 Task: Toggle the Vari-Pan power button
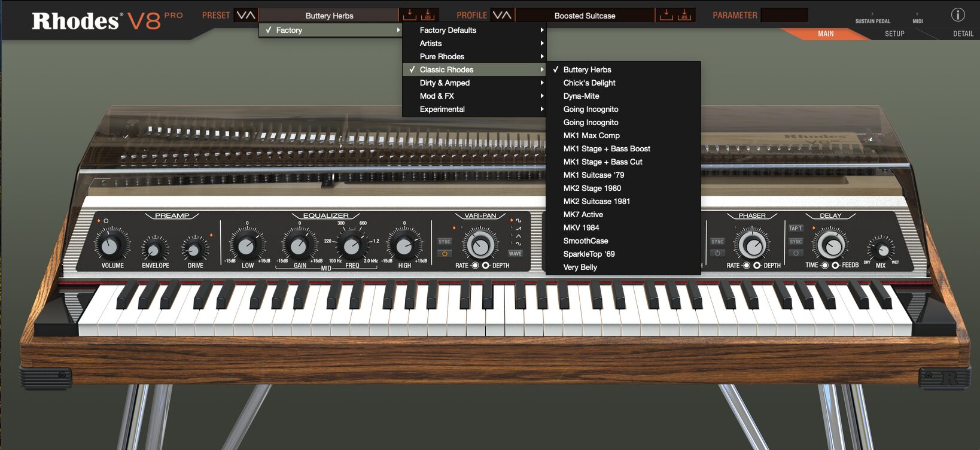(445, 254)
